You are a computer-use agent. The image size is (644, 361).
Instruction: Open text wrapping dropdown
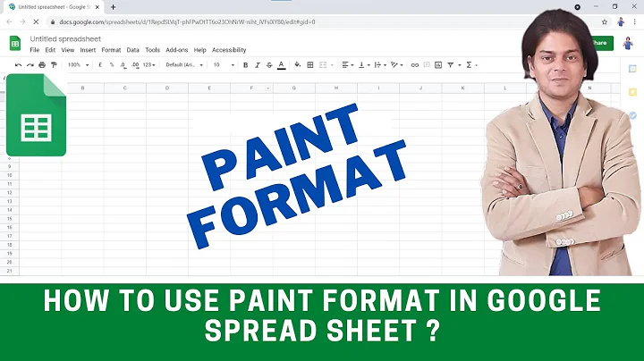click(x=381, y=65)
